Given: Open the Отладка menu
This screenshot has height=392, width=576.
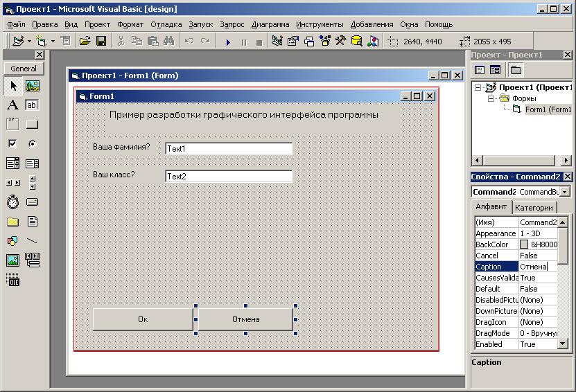Looking at the screenshot, I should click(166, 24).
